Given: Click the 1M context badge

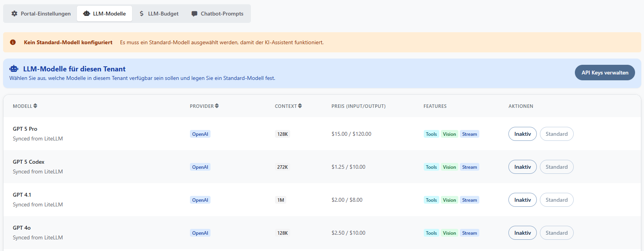Looking at the screenshot, I should click(x=280, y=200).
